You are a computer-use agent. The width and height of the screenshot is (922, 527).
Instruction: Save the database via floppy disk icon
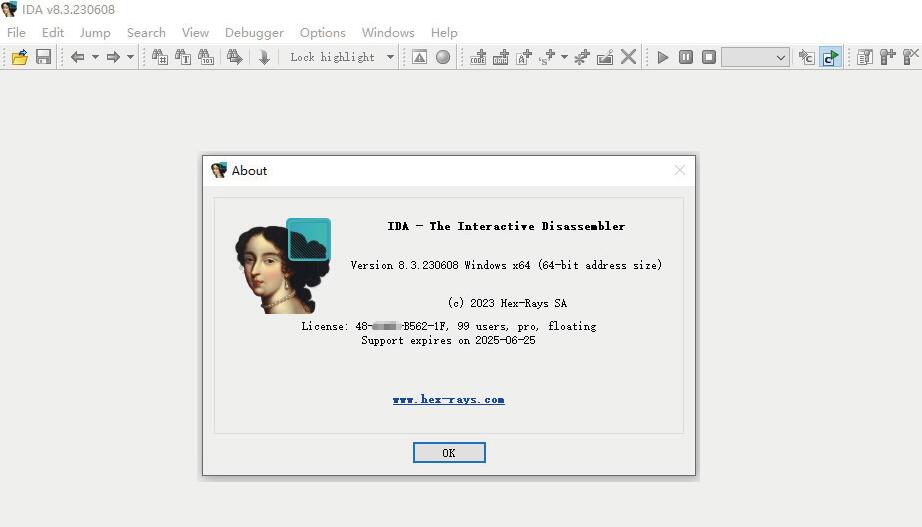[x=44, y=57]
